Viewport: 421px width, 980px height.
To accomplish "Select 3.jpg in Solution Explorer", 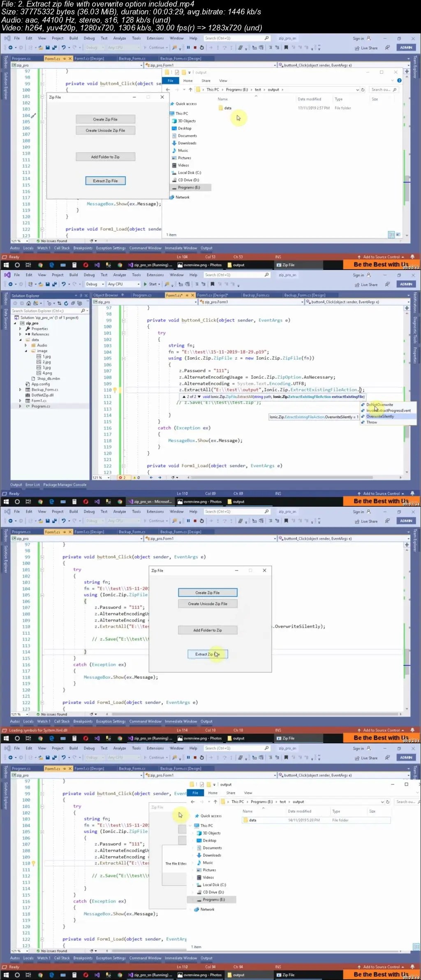I will pos(44,368).
